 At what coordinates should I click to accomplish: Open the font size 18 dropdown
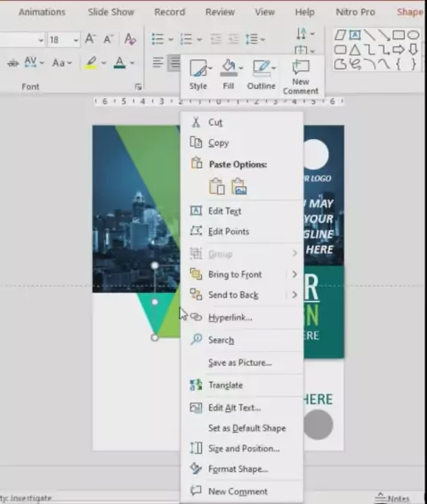[x=76, y=40]
